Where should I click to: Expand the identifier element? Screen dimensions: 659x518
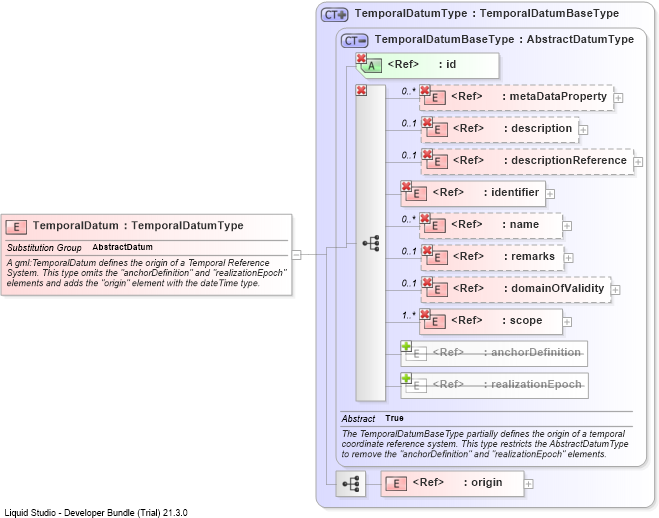(550, 194)
